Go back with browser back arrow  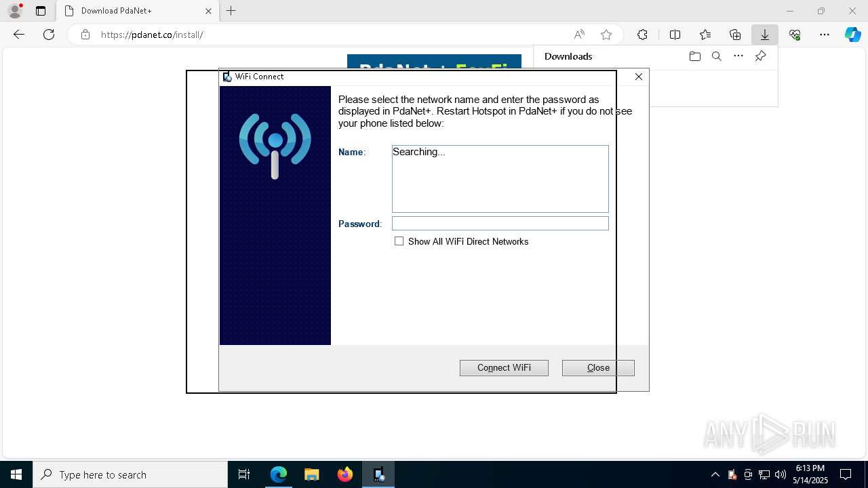pyautogui.click(x=19, y=35)
